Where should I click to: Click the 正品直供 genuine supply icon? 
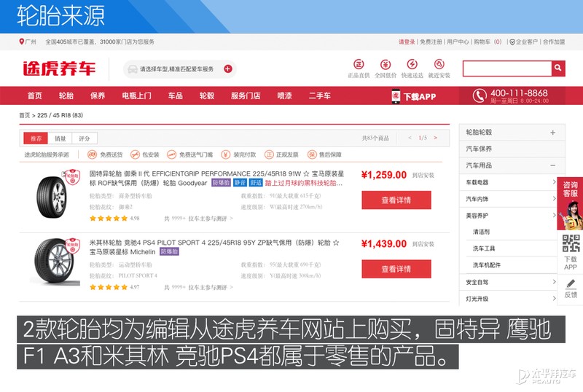click(359, 64)
